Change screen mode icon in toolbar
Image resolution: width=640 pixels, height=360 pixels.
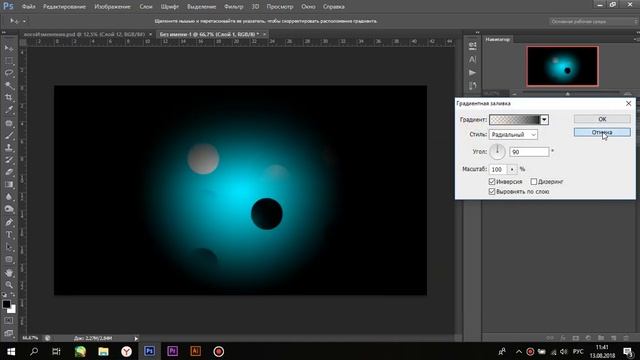(9, 333)
